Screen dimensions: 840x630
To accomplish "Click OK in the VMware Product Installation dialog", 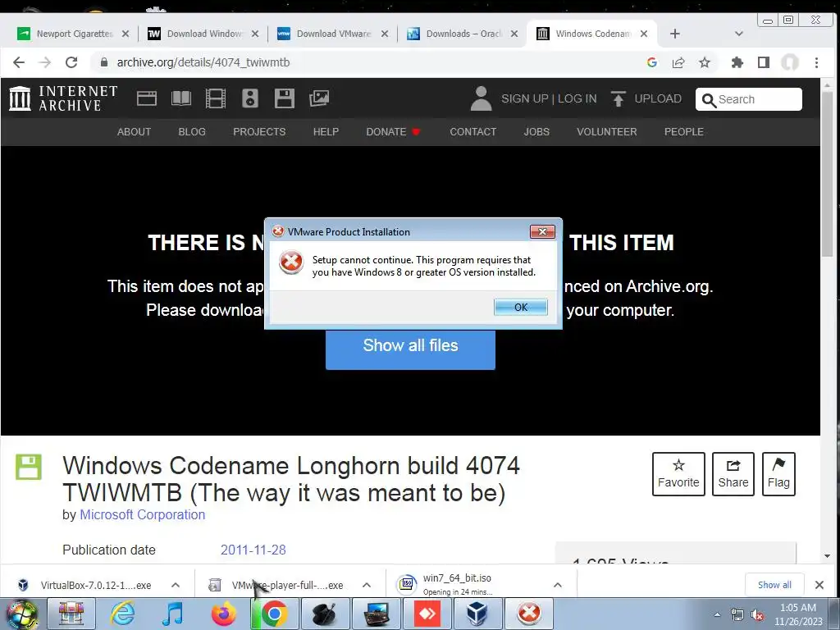I will [520, 307].
